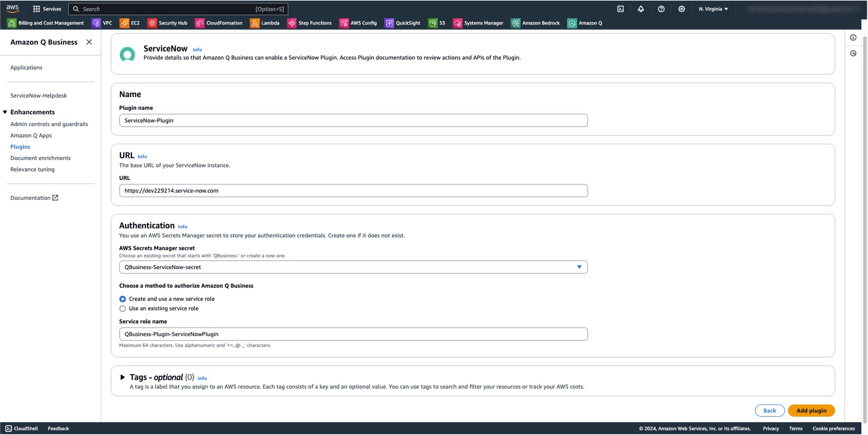Screen dimensions: 868x435
Task: Click the Add plugin button
Action: (x=811, y=410)
